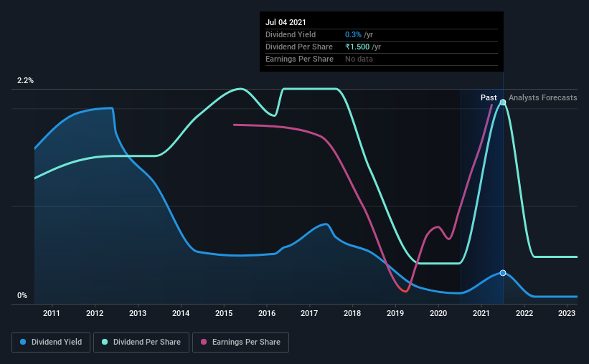Select the teal data point on Dividend Per Share line
This screenshot has width=589, height=364.
click(x=503, y=102)
